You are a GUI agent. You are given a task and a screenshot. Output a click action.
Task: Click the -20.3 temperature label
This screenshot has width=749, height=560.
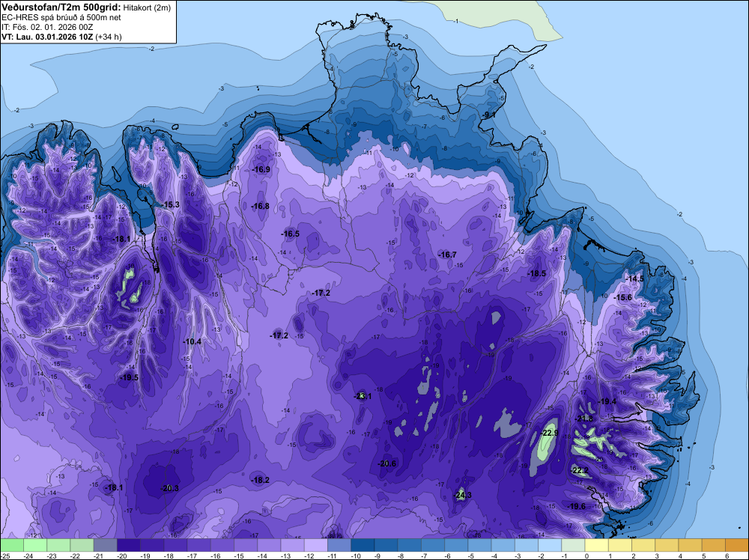[x=169, y=488]
